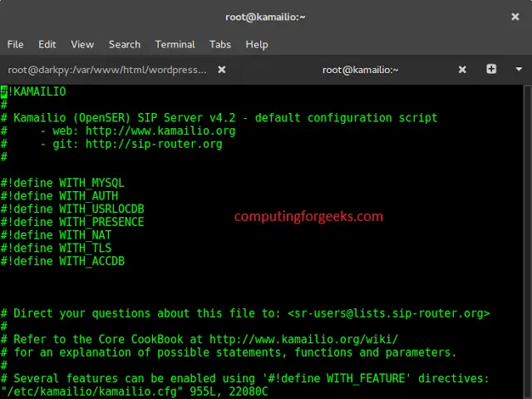Click the sr-users@lists.sip-router.org address
Viewport: 532px width, 399px height.
[389, 313]
